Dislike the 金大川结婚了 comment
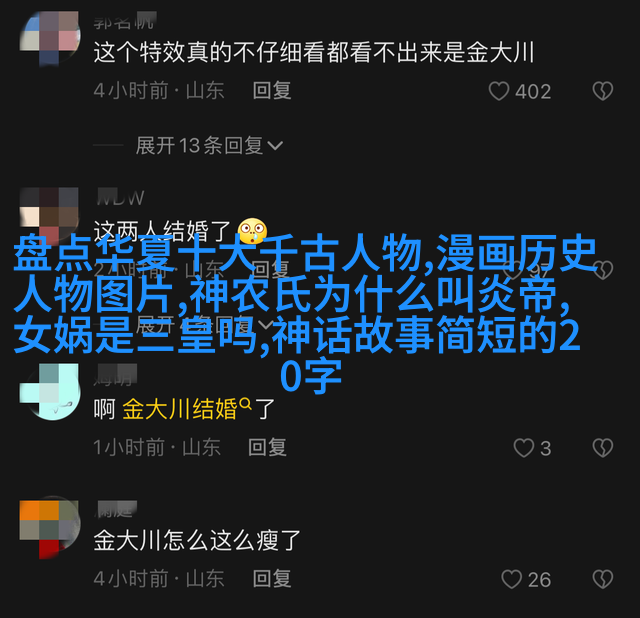The width and height of the screenshot is (640, 618). coord(603,448)
